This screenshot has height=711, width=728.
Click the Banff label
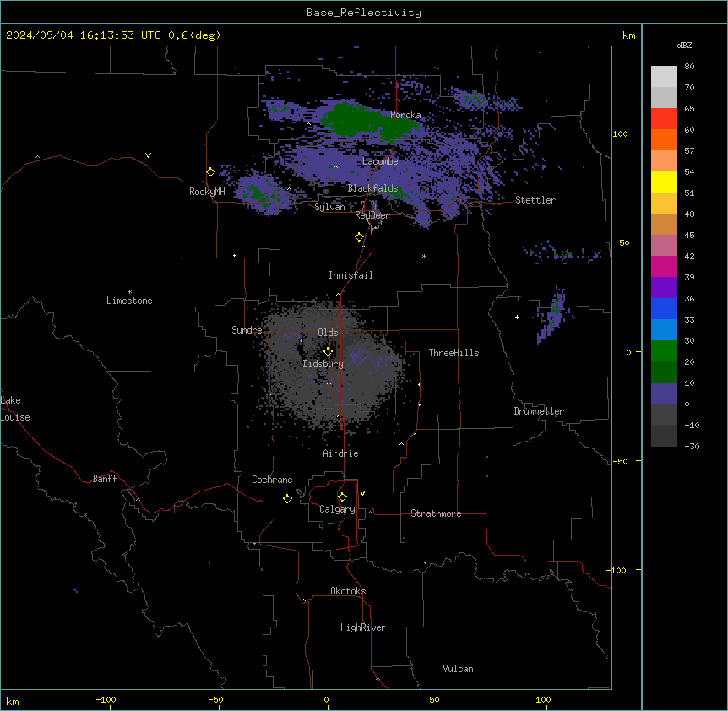[x=105, y=479]
